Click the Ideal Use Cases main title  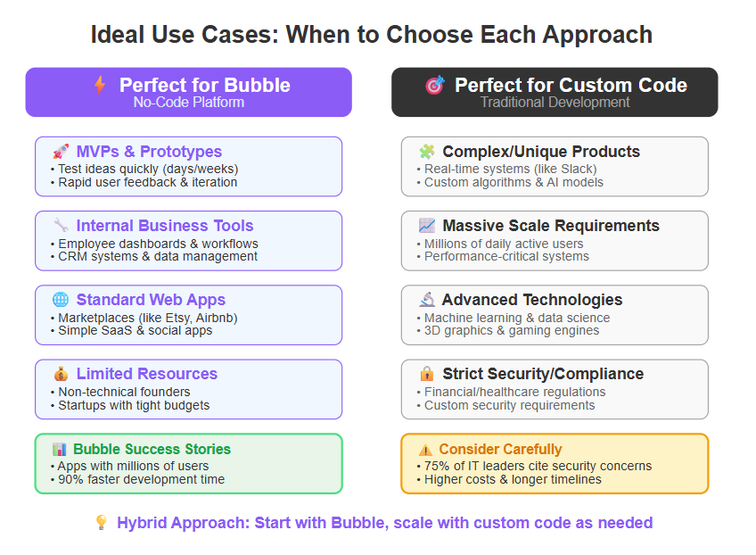click(371, 35)
